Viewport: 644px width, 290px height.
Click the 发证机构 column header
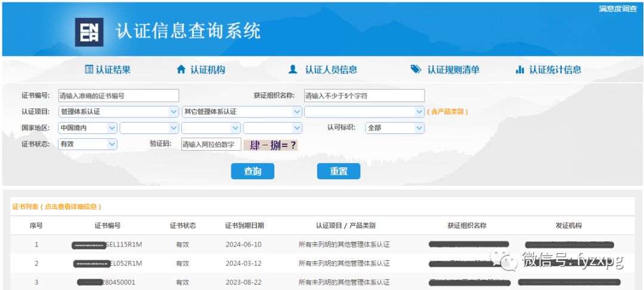click(569, 226)
